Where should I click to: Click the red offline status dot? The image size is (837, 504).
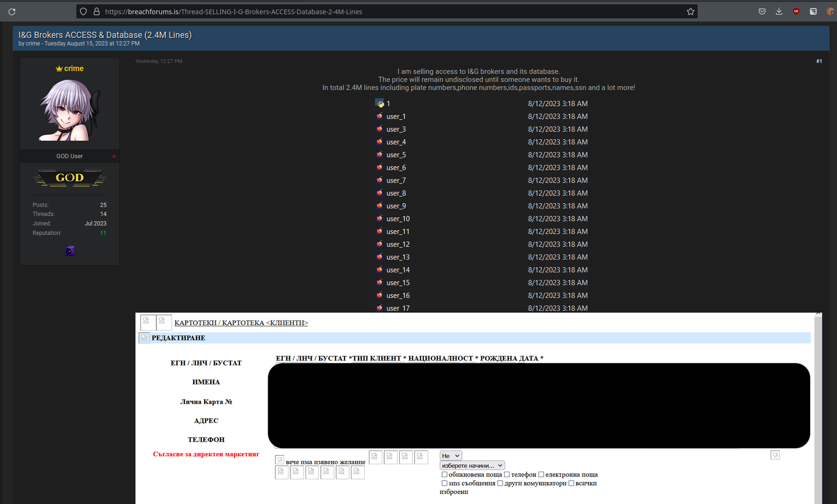(114, 156)
